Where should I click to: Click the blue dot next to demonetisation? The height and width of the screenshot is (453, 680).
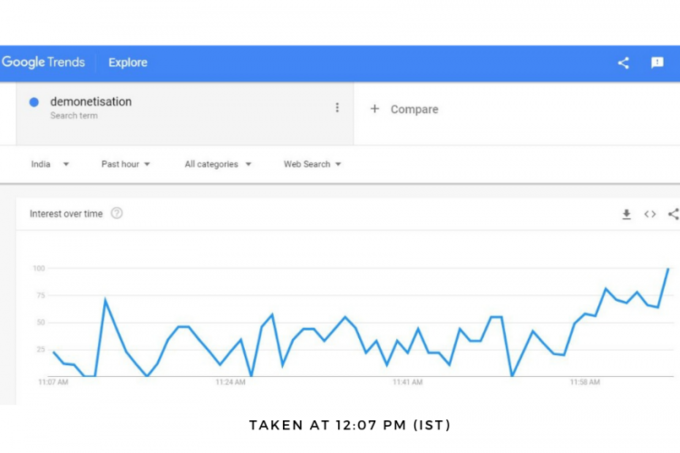(x=34, y=102)
